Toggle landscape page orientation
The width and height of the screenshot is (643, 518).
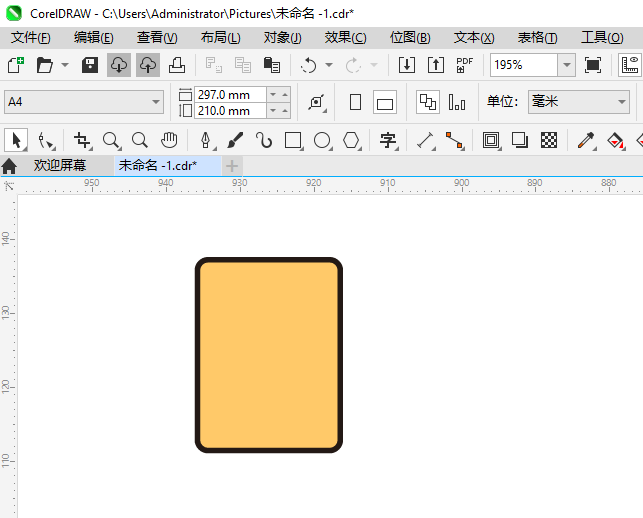click(x=385, y=102)
